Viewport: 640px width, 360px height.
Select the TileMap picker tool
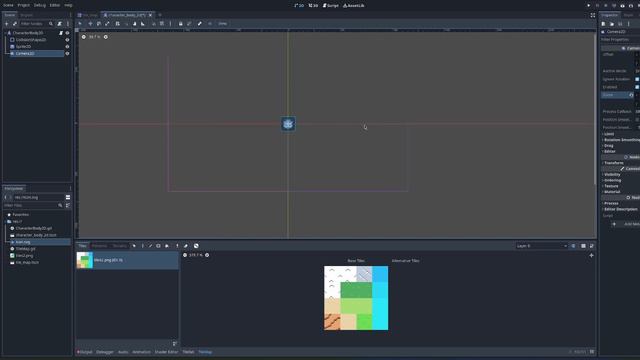pos(178,246)
